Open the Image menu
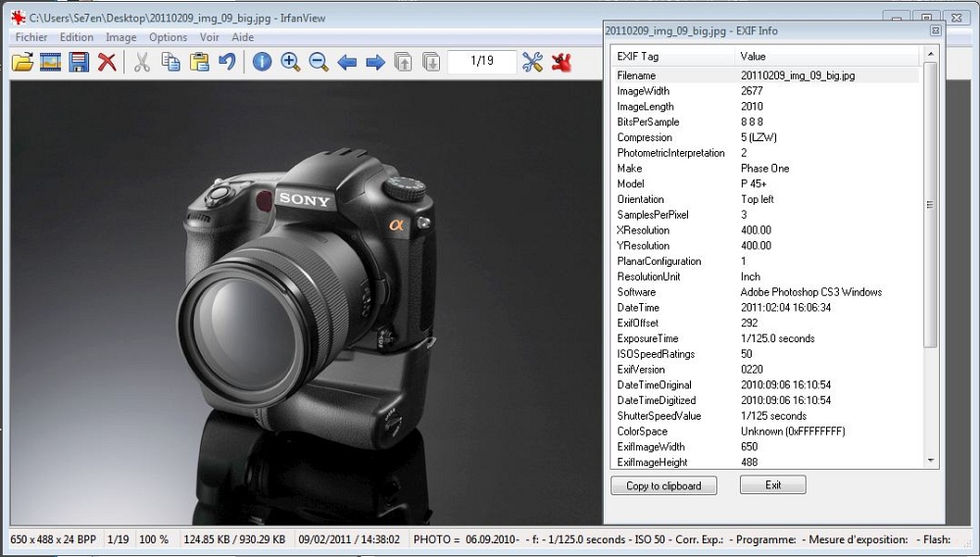The width and height of the screenshot is (980, 557). tap(122, 37)
